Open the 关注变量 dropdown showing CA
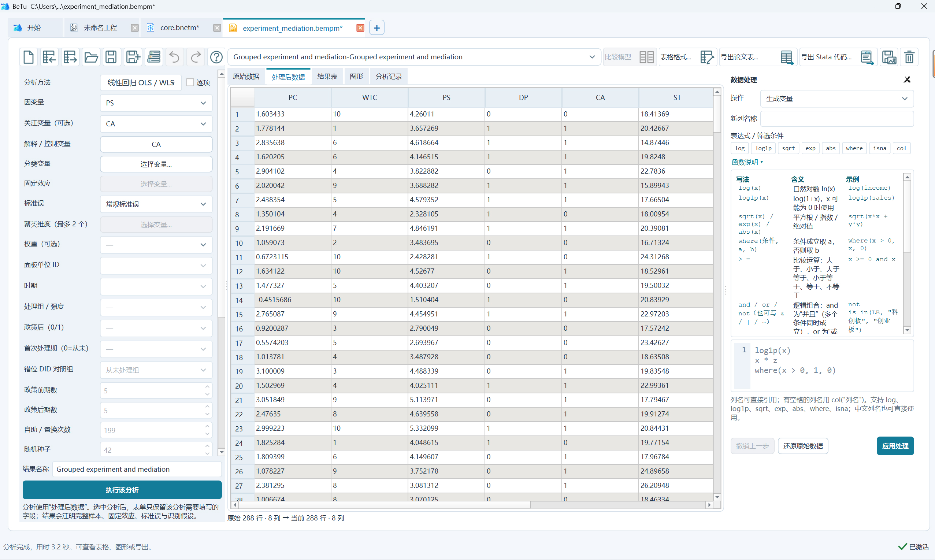Image resolution: width=935 pixels, height=560 pixels. 156,124
